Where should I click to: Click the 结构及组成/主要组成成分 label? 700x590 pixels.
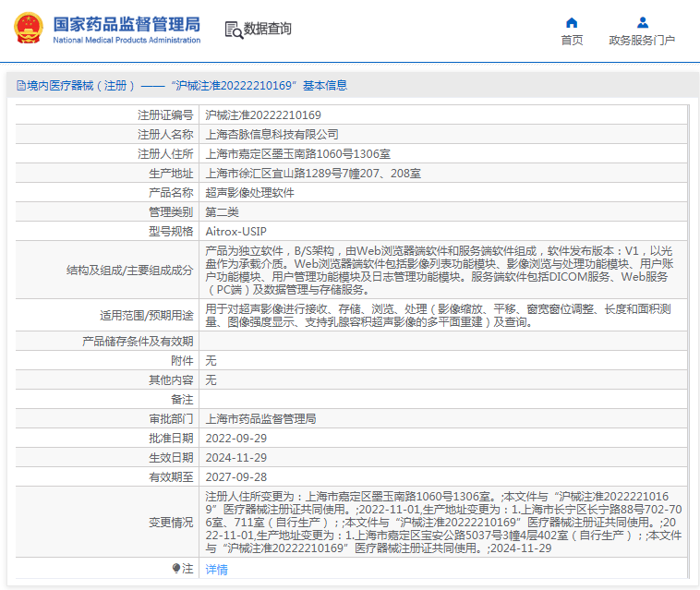[130, 270]
